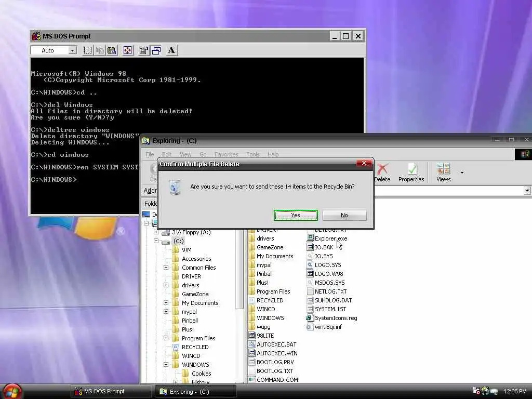Viewport: 532px width, 399px height.
Task: Expand the Common Files tree node
Action: coord(166,268)
